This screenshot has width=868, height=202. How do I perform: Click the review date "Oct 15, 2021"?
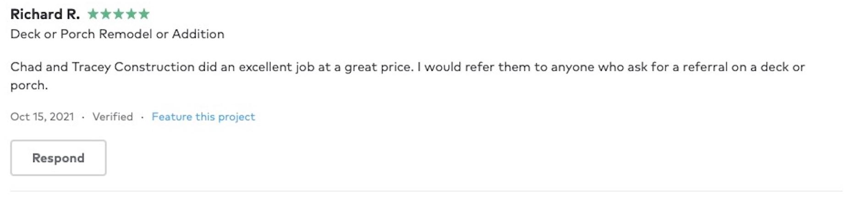42,117
